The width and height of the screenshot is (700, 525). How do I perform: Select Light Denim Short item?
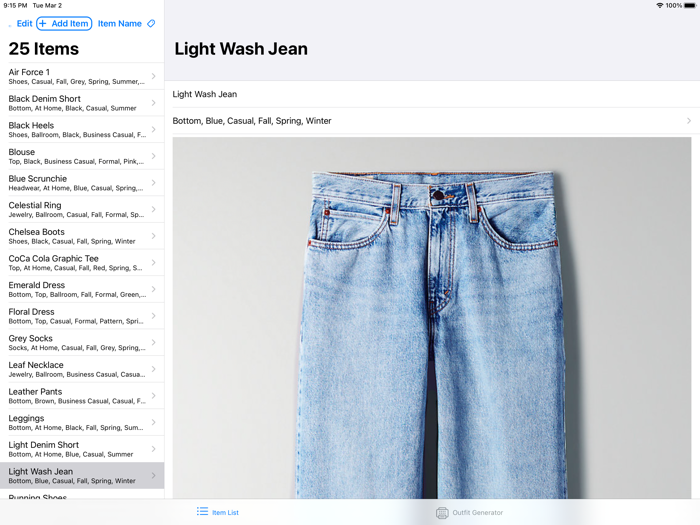(x=82, y=449)
